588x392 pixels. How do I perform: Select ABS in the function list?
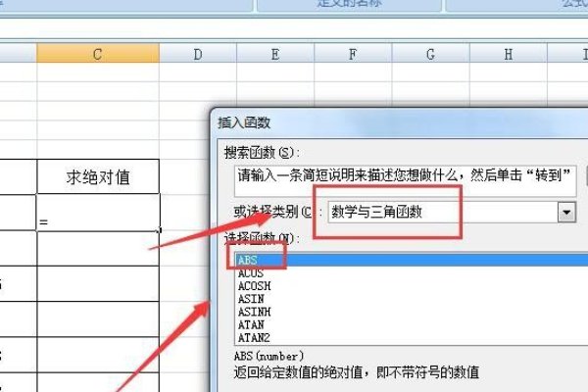[412, 260]
